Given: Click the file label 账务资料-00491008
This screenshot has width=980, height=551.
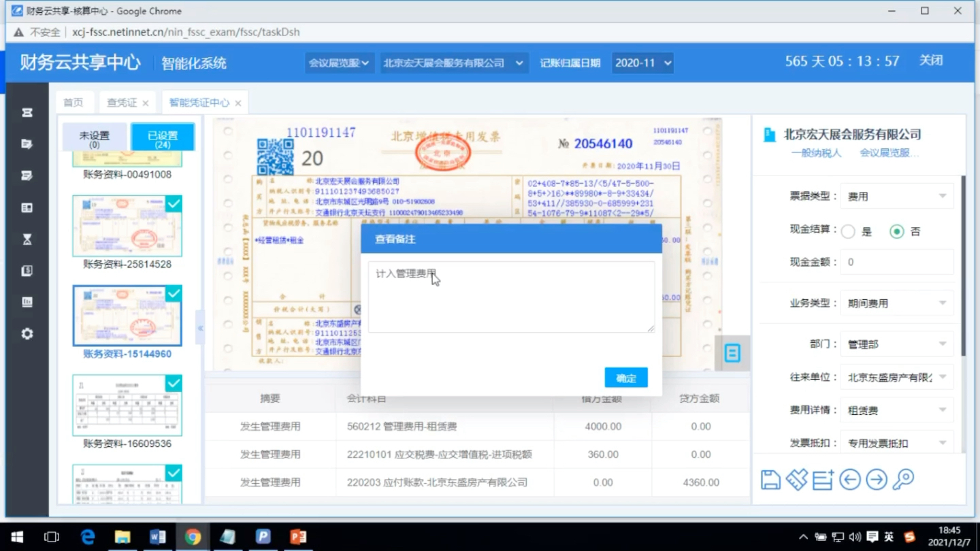Looking at the screenshot, I should pos(127,174).
